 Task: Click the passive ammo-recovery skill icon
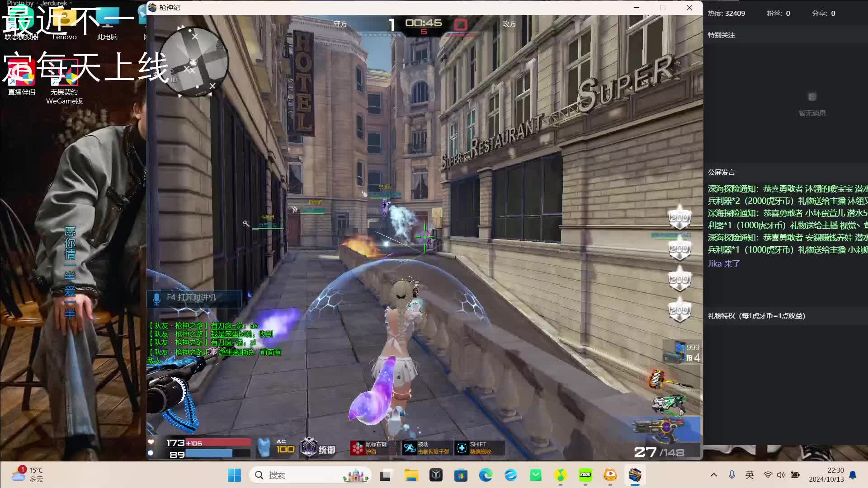coord(410,448)
